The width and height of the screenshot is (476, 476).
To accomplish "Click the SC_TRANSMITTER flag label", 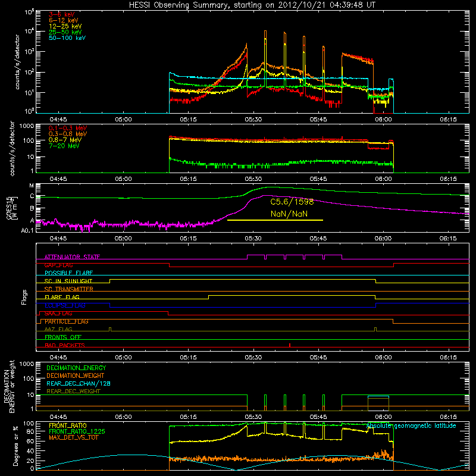I will (x=68, y=289).
